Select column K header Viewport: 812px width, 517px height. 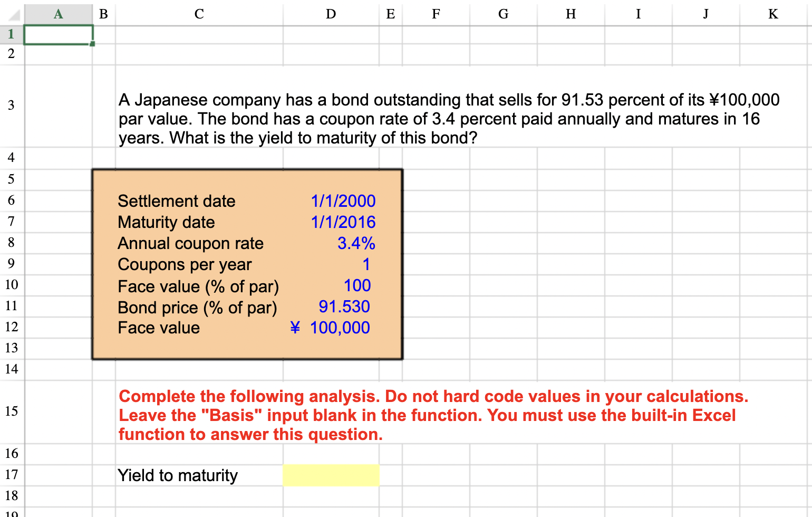coord(773,14)
